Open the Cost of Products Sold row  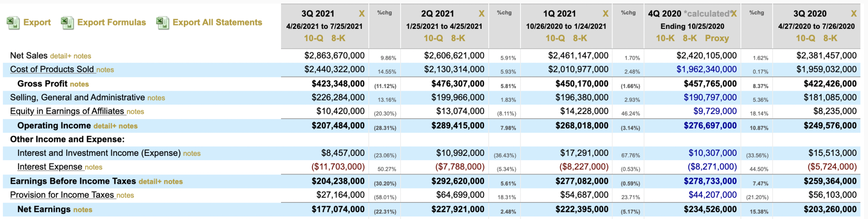52,69
